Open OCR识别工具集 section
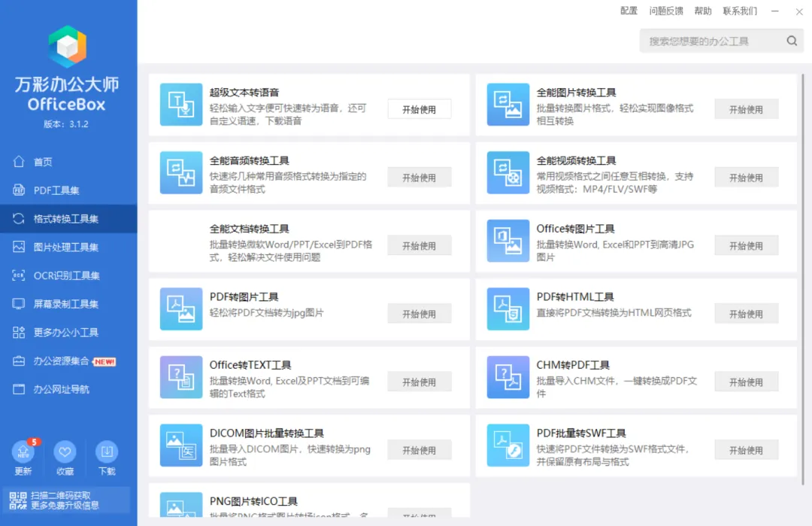The width and height of the screenshot is (812, 526). pos(68,275)
